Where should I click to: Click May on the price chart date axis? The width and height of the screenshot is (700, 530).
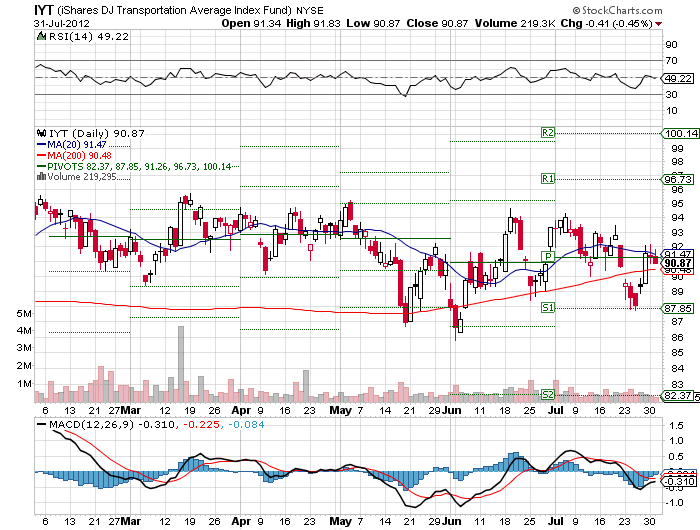click(340, 410)
